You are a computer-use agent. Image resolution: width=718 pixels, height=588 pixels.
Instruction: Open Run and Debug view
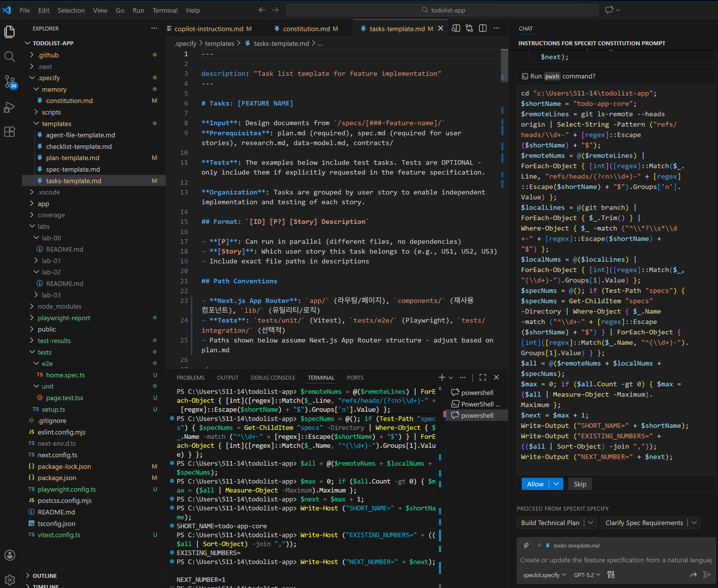pos(10,107)
